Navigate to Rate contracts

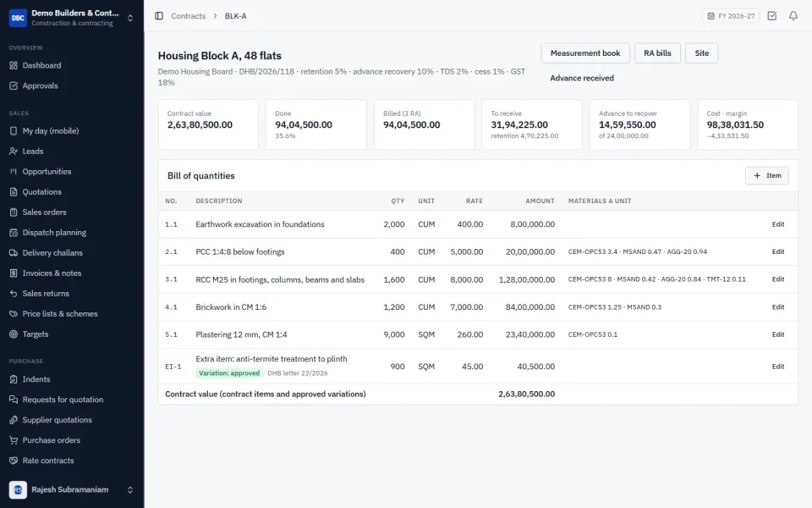(x=72, y=461)
